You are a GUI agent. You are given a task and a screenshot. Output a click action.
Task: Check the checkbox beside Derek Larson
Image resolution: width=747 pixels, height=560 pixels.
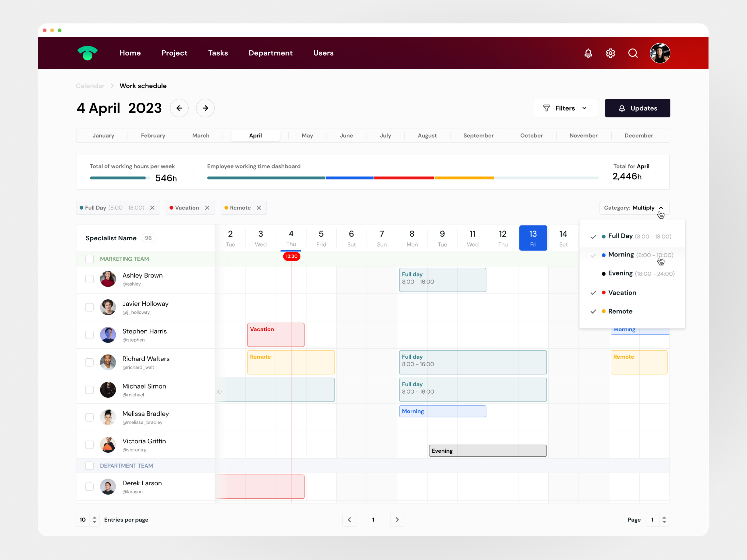pyautogui.click(x=89, y=486)
